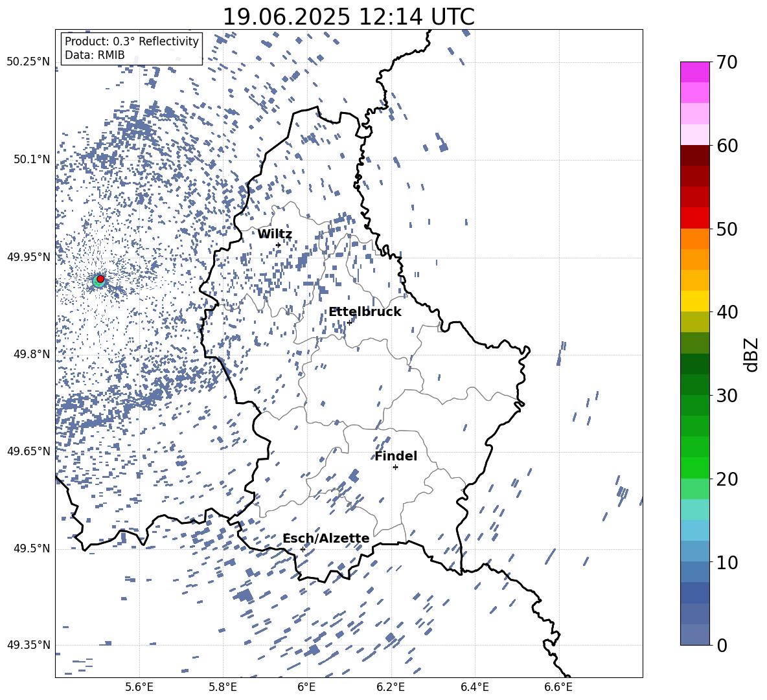
Task: Click the colorbar tick label 70
Action: coord(727,62)
